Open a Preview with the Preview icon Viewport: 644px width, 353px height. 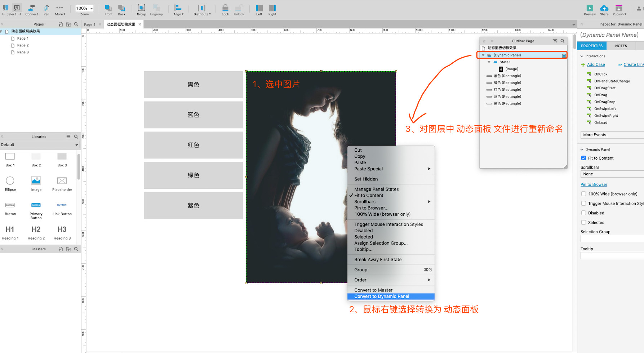(x=590, y=8)
